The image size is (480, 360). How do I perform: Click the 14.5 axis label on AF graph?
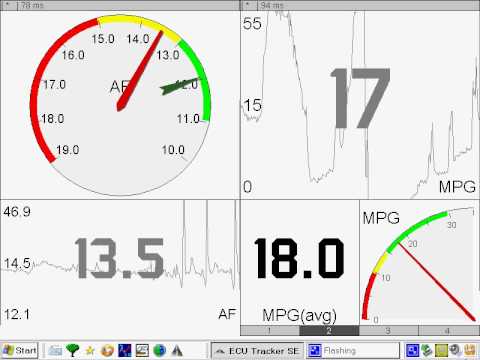[x=17, y=264]
